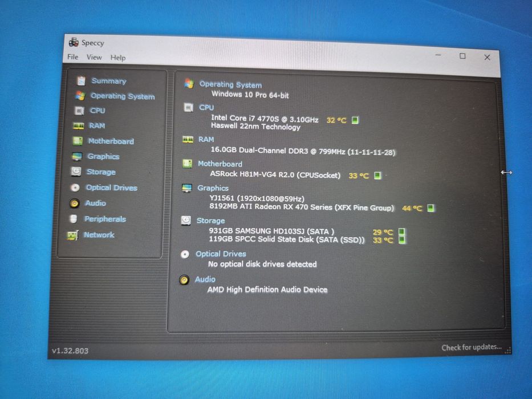Click the RAM heading link in summary
Image resolution: width=532 pixels, height=399 pixels.
point(206,140)
